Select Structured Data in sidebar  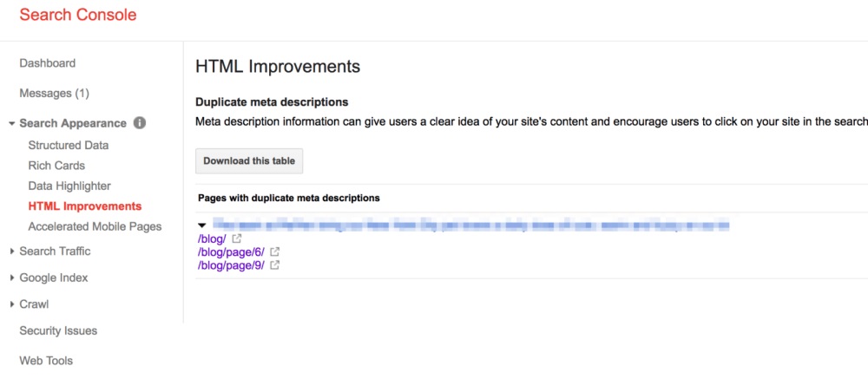tap(69, 146)
